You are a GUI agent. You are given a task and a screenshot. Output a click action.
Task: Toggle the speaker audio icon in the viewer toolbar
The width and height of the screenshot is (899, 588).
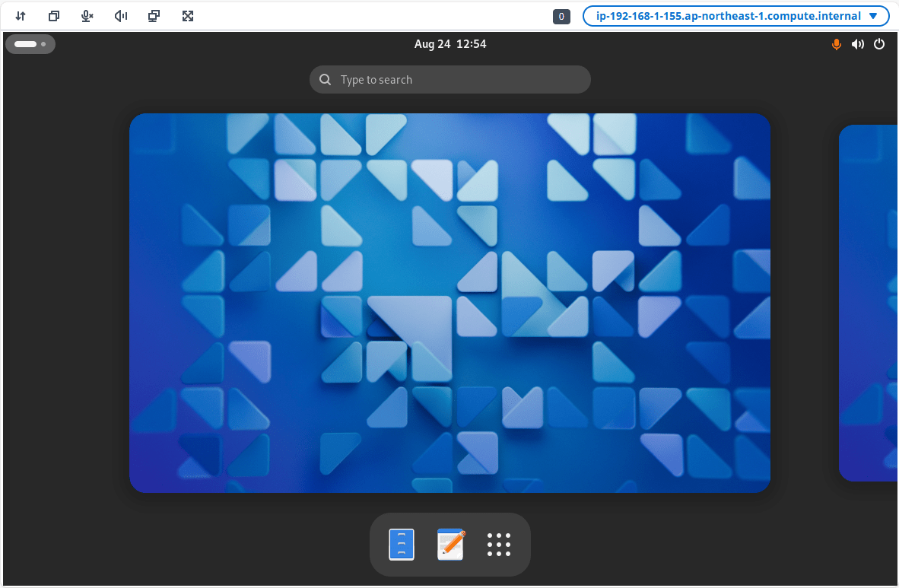[x=120, y=16]
